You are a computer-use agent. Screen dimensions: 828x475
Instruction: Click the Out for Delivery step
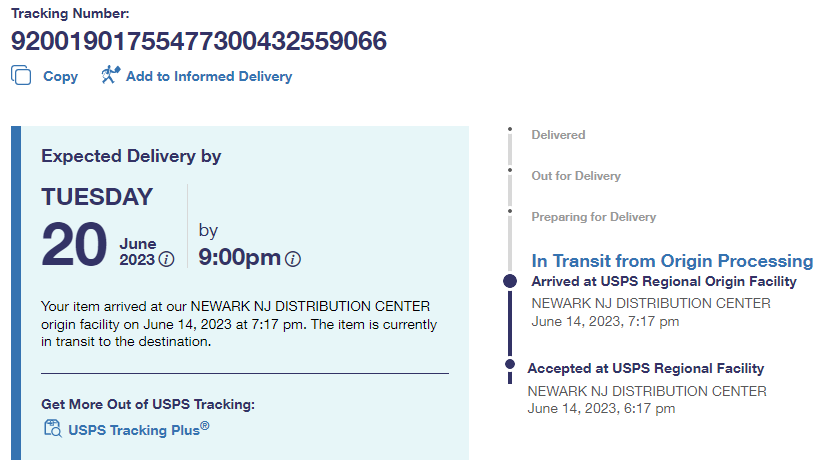(x=576, y=176)
